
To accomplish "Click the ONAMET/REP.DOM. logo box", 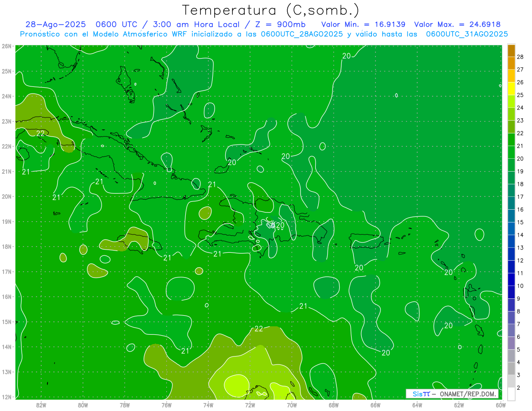I will (x=452, y=394).
